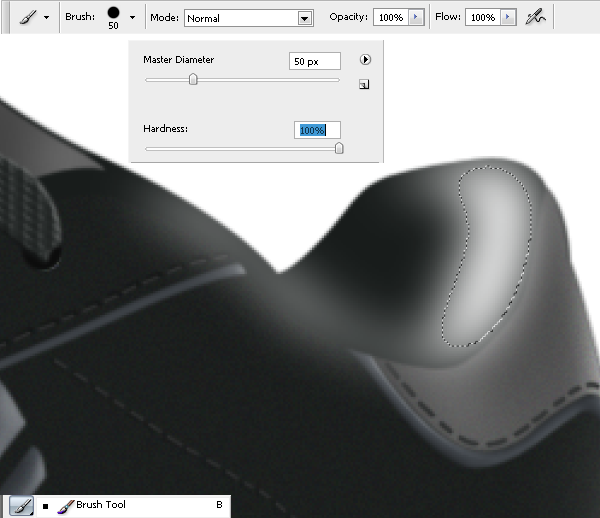This screenshot has height=518, width=600.
Task: Open the Opacity slider popup arrow
Action: click(x=416, y=17)
